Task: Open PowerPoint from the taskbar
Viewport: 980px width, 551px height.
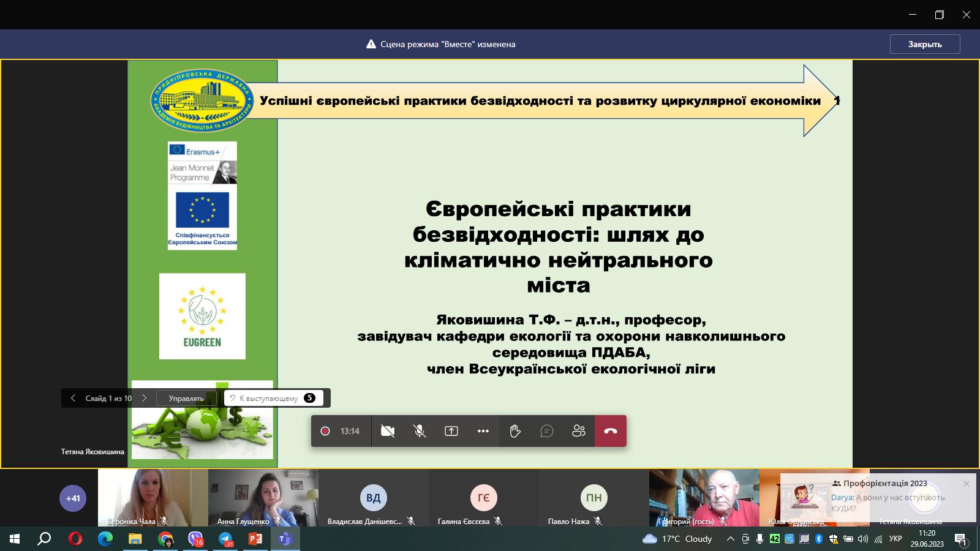Action: coord(255,540)
